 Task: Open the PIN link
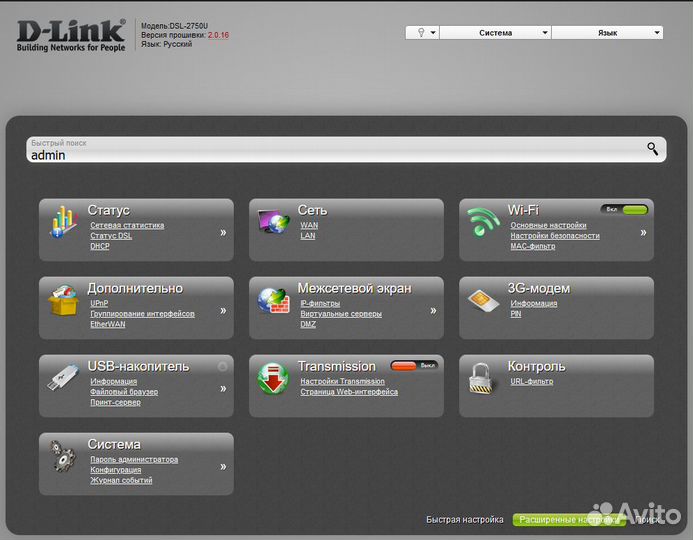pos(516,314)
